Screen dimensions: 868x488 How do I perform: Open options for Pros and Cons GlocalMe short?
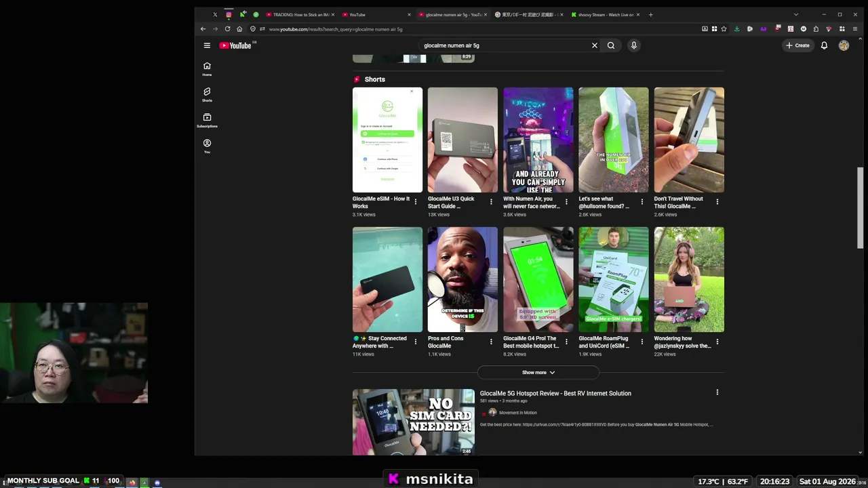[491, 342]
